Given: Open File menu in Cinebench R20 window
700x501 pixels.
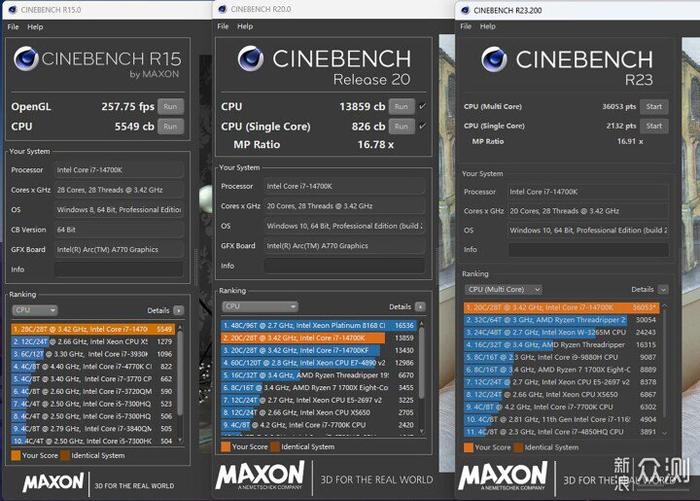Looking at the screenshot, I should point(223,26).
